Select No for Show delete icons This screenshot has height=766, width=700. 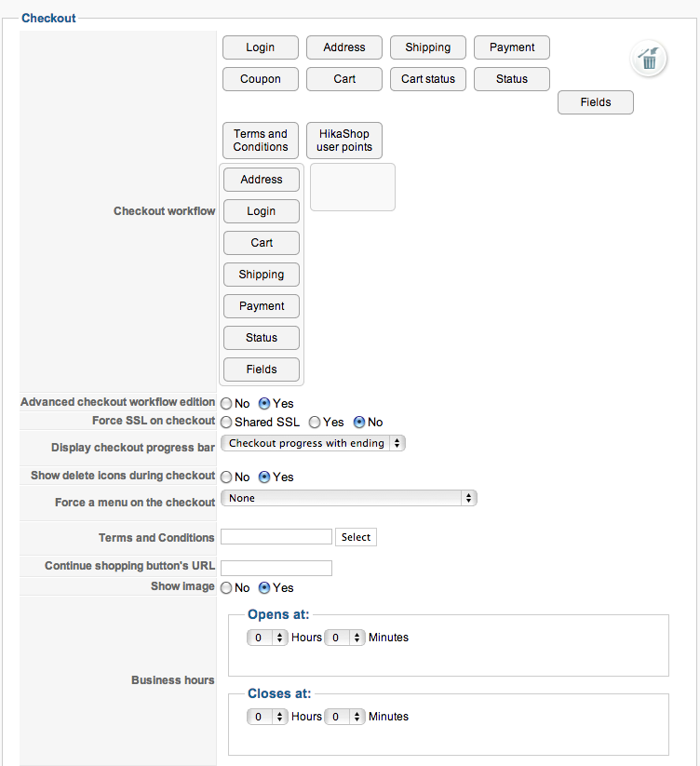[x=226, y=477]
